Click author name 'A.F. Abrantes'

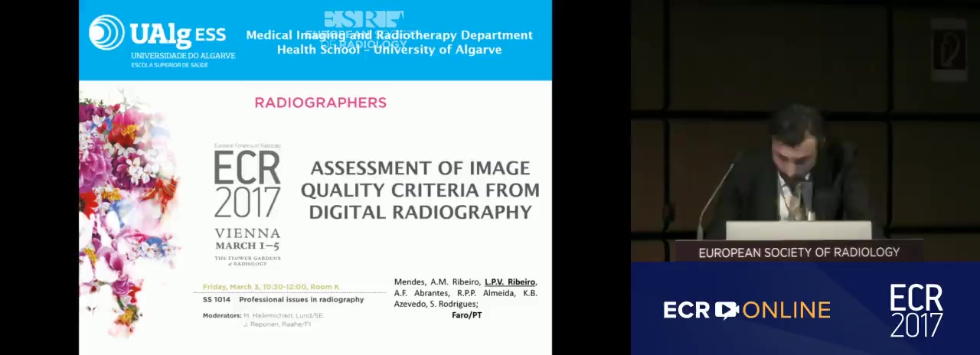click(x=422, y=293)
